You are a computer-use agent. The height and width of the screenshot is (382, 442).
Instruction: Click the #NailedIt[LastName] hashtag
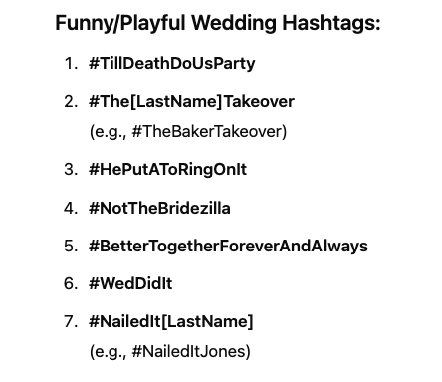click(171, 322)
